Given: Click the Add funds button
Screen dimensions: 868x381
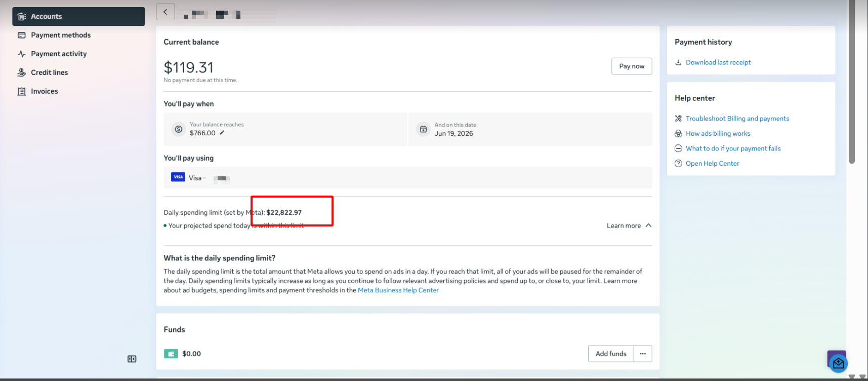Looking at the screenshot, I should click(x=611, y=354).
